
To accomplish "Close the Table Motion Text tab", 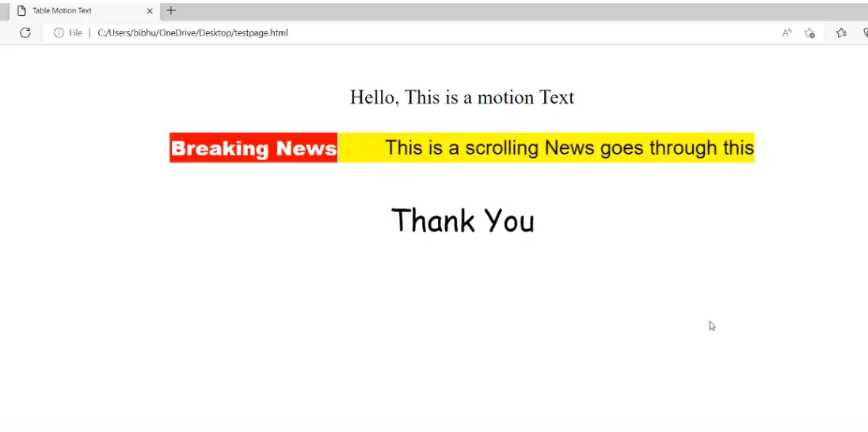I will (x=150, y=10).
